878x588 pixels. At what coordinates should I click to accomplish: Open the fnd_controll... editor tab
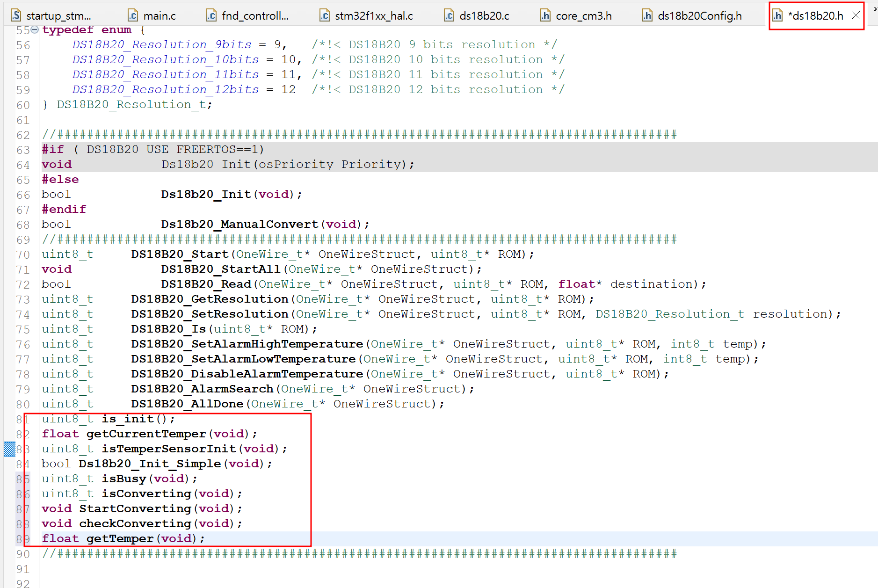(x=248, y=15)
